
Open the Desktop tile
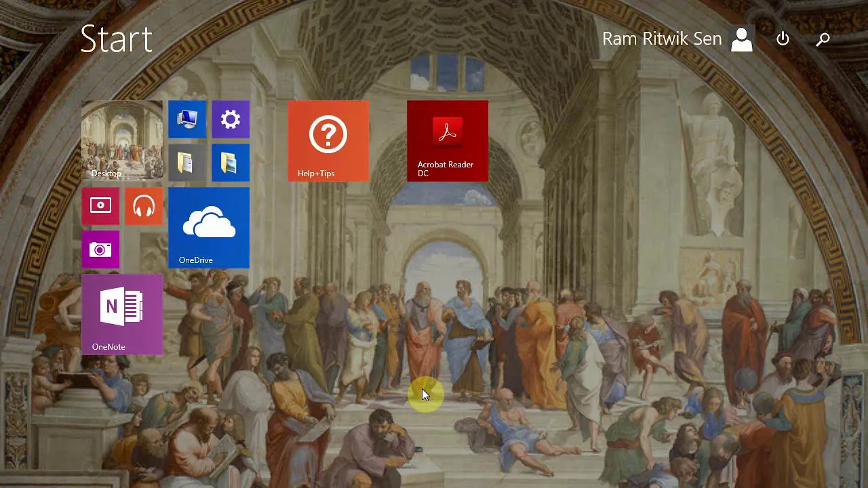pos(122,141)
